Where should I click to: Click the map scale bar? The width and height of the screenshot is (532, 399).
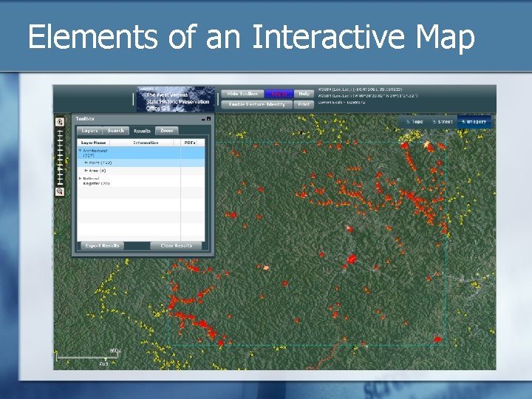click(88, 358)
